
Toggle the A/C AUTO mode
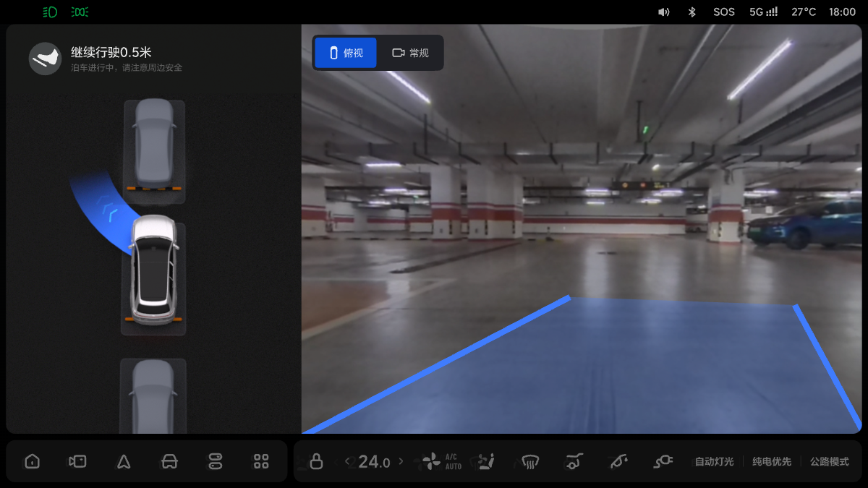(454, 461)
